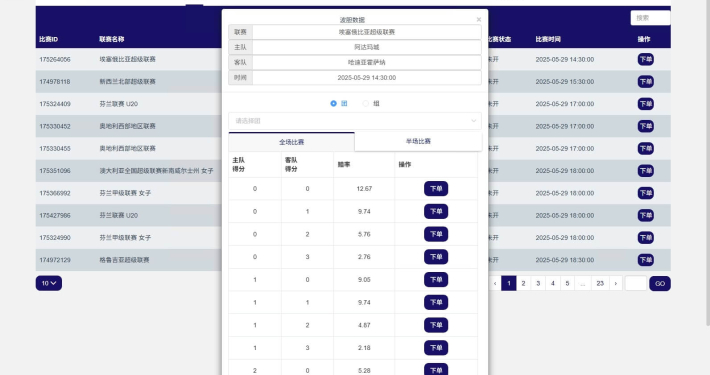This screenshot has height=375, width=710.
Task: Click 下单 for home 0 away 1 row
Action: click(436, 211)
